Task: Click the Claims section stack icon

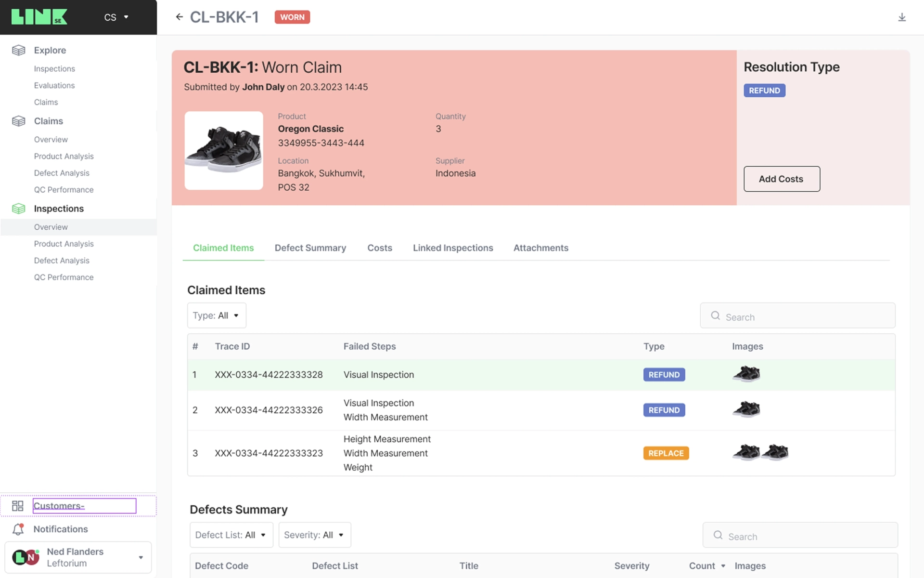Action: point(18,121)
